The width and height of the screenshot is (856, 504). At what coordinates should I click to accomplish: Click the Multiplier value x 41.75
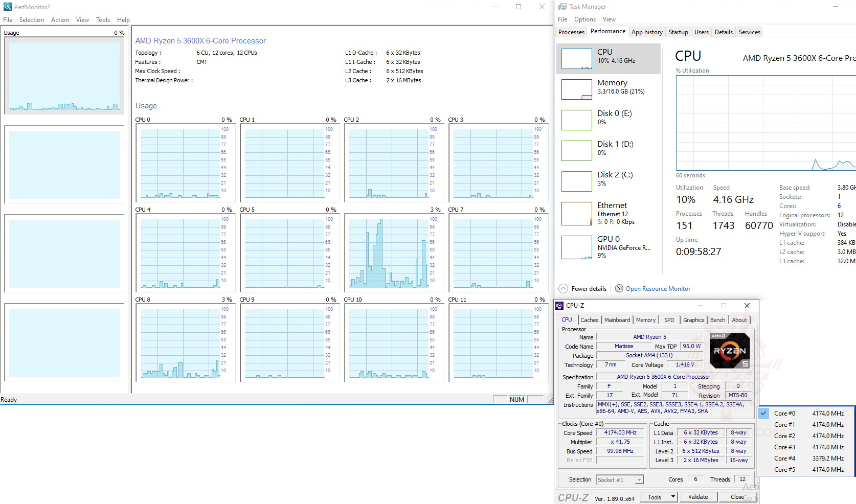click(620, 442)
